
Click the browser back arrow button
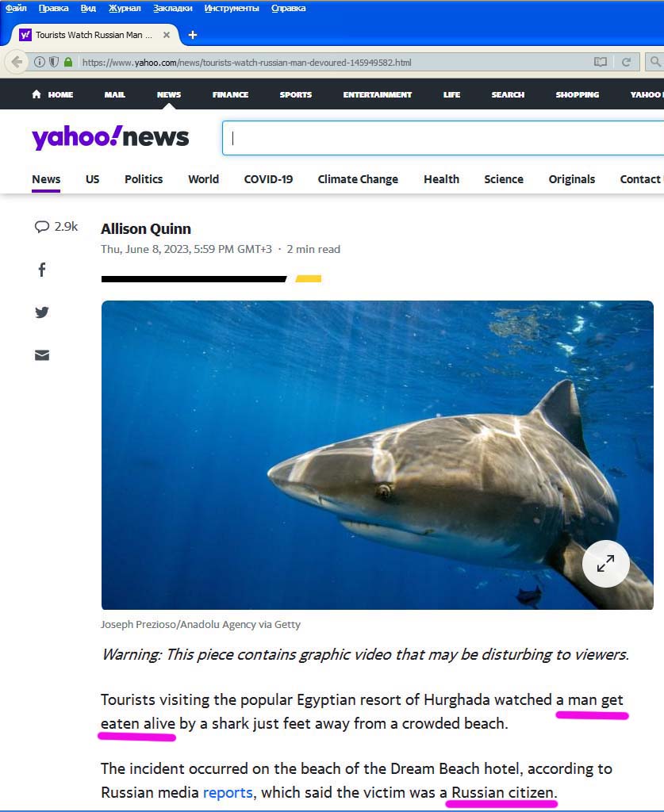(x=17, y=62)
